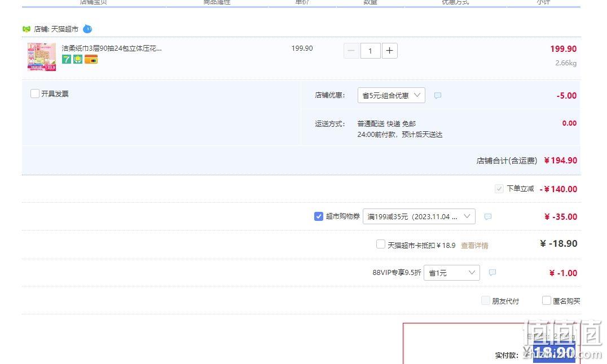Decrease quantity with the minus button
Screen dimensions: 607x364
(x=351, y=51)
